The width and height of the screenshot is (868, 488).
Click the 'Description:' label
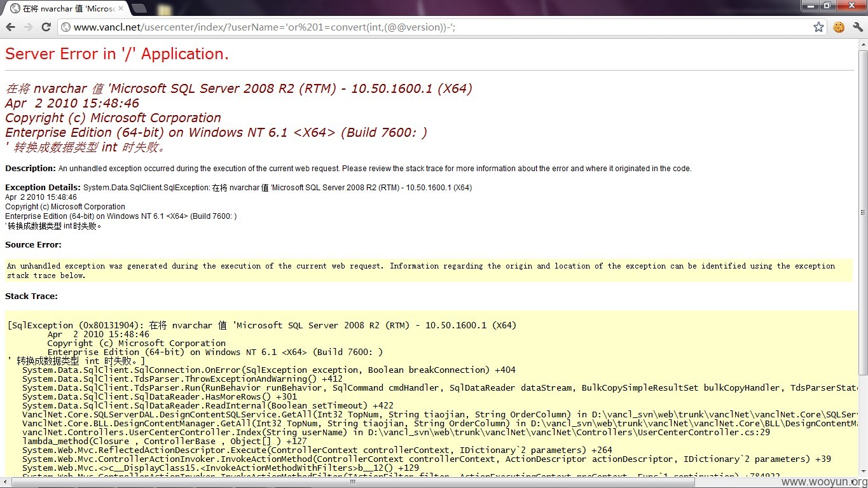click(x=31, y=169)
